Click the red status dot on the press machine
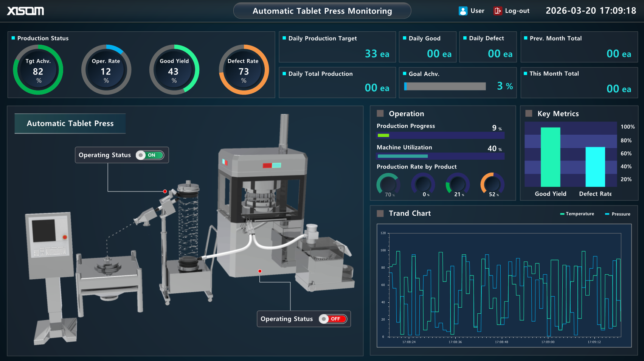The width and height of the screenshot is (644, 361). click(260, 271)
